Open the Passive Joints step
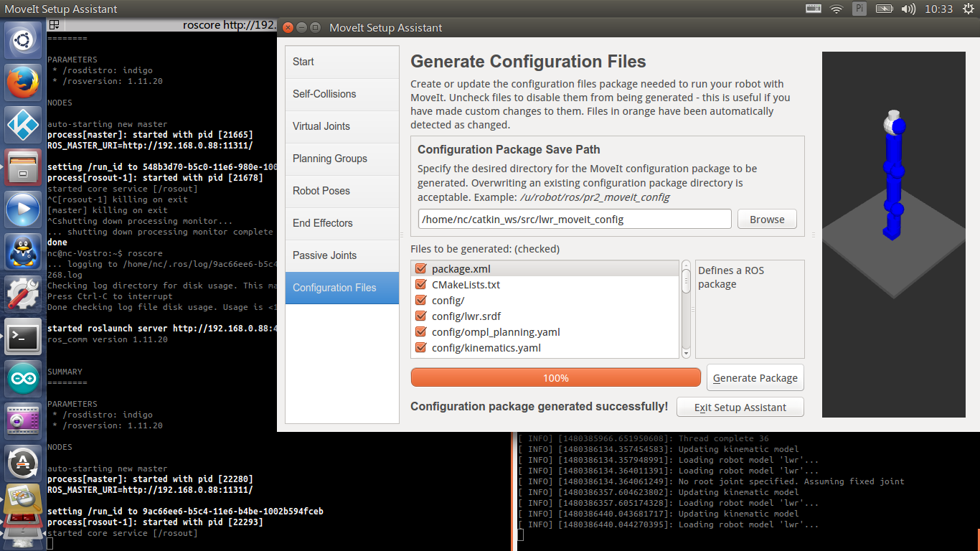The height and width of the screenshot is (551, 980). point(342,255)
